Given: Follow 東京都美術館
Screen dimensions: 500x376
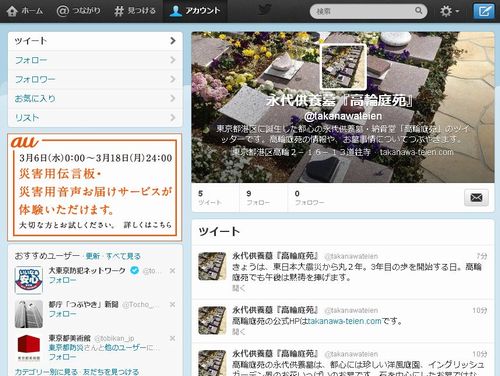Looking at the screenshot, I should [62, 357].
